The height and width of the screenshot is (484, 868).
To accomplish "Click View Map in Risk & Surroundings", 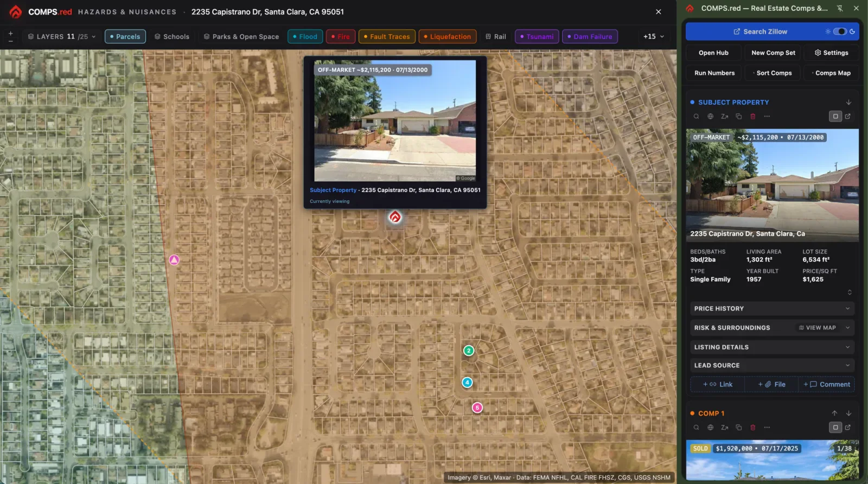I will point(817,328).
